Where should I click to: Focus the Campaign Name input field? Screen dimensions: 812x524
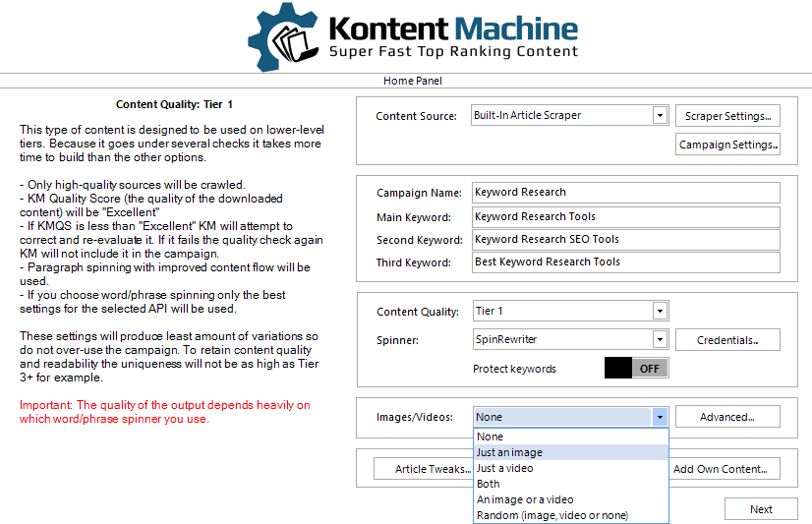pos(626,192)
